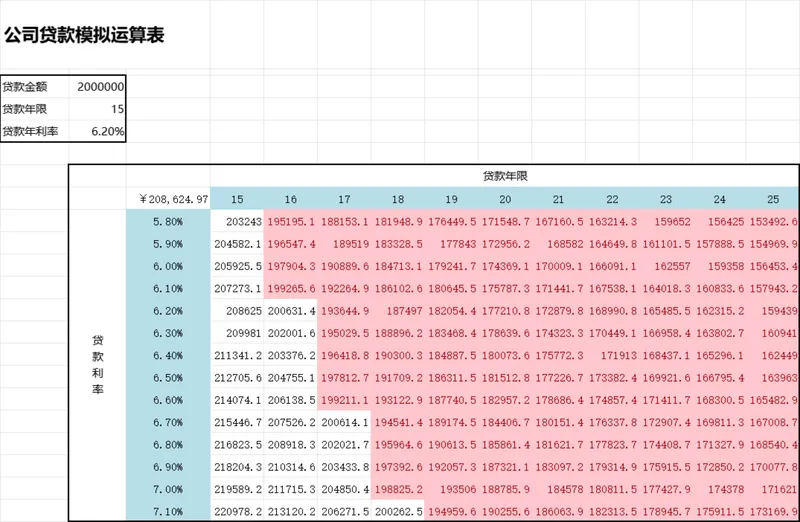Select cell 213120.2

pos(291,511)
